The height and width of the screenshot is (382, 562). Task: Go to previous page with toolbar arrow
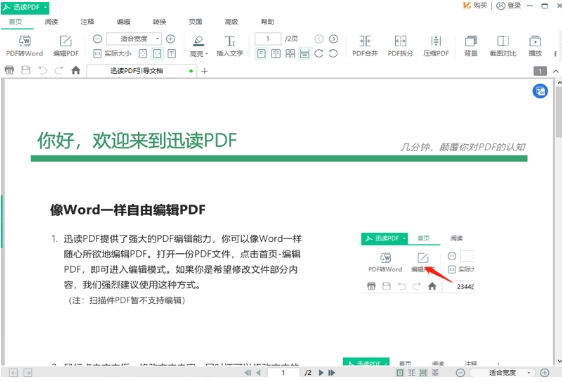319,39
